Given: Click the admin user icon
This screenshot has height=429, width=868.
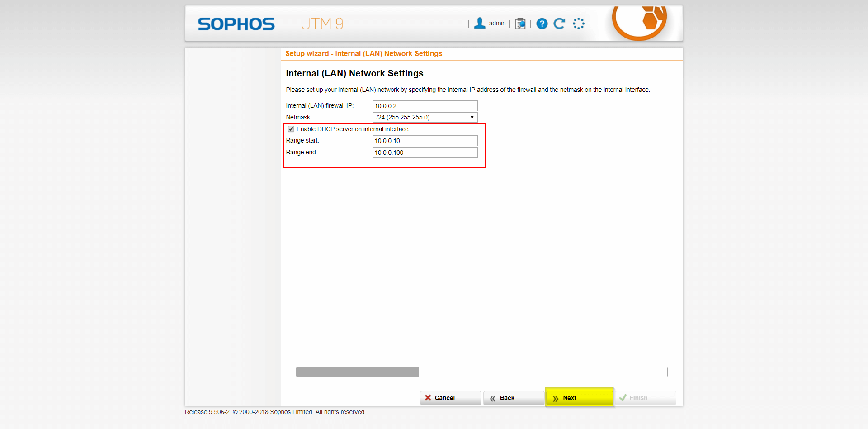Looking at the screenshot, I should 480,23.
